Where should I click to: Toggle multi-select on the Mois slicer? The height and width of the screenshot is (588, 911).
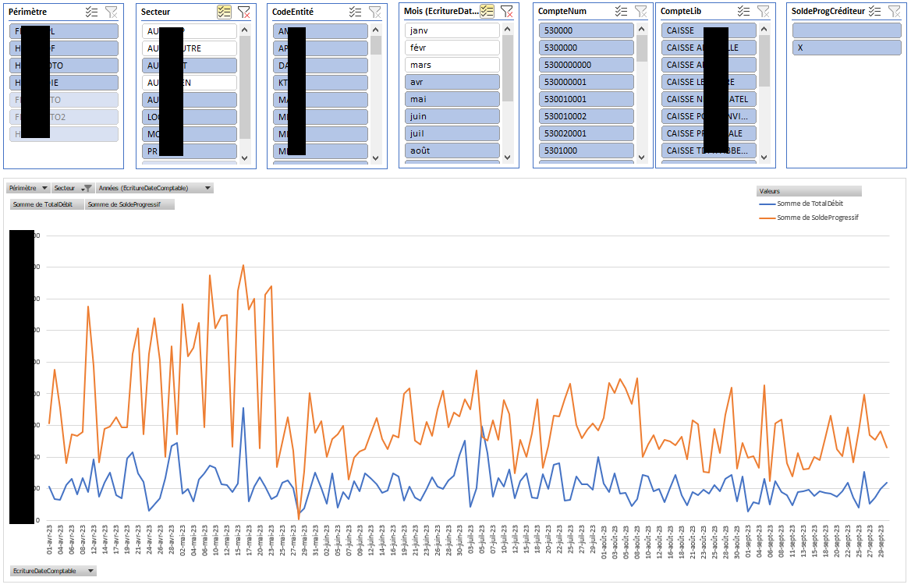pyautogui.click(x=487, y=11)
